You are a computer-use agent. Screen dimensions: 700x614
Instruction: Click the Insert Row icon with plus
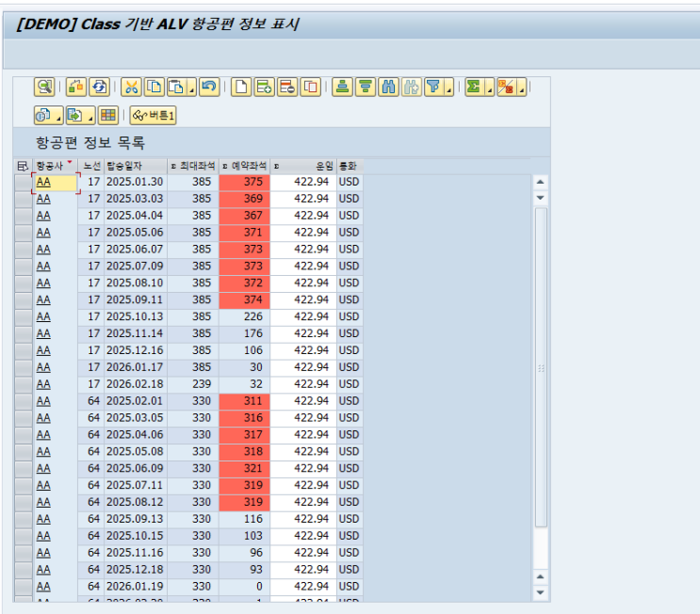(x=265, y=87)
